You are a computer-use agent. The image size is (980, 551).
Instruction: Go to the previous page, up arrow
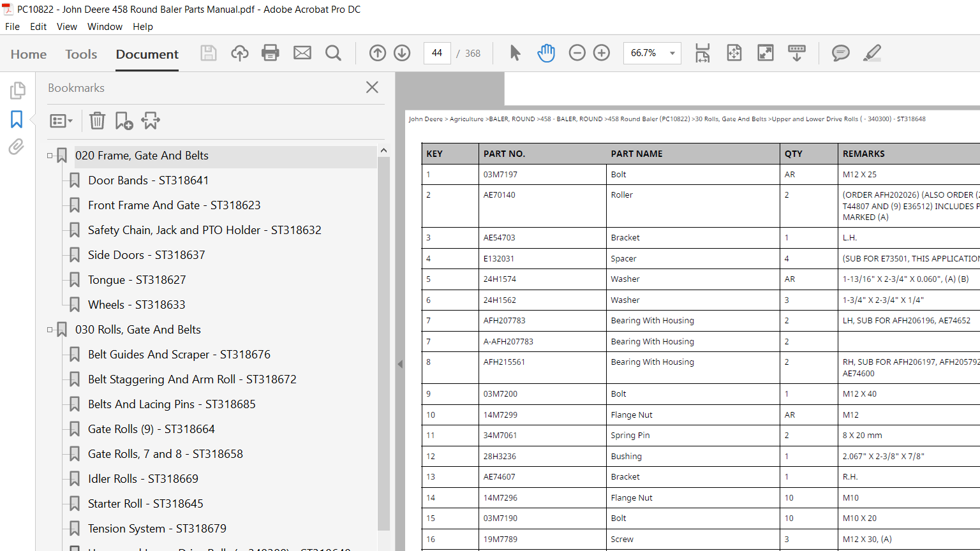[x=378, y=53]
